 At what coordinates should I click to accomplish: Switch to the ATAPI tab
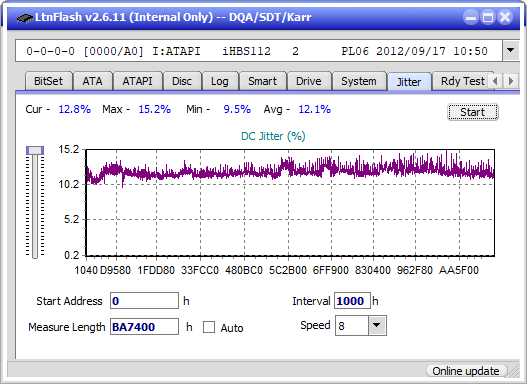coord(137,81)
